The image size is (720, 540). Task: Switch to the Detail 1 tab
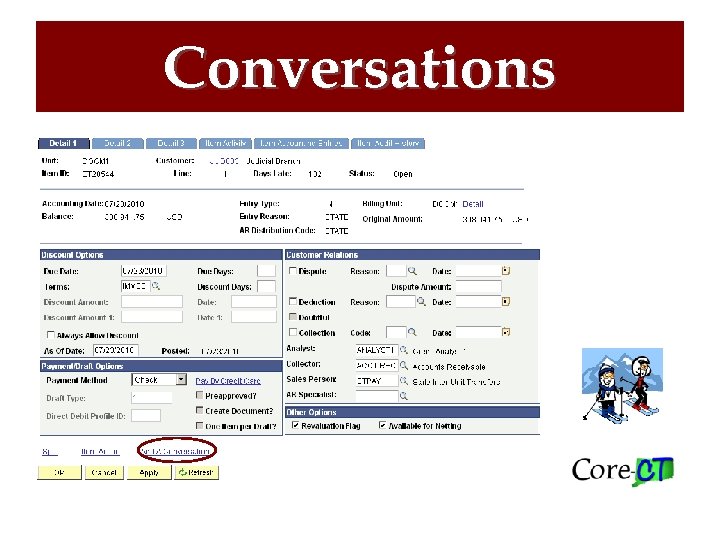pyautogui.click(x=64, y=143)
